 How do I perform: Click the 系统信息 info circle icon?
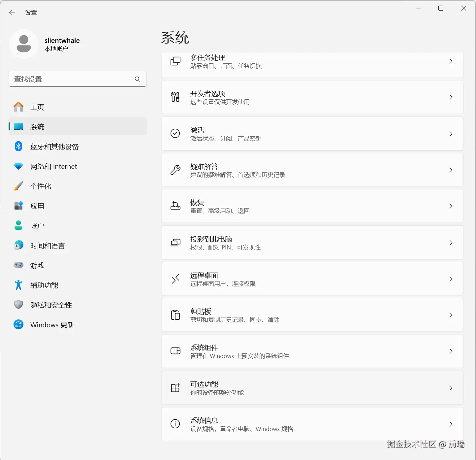pyautogui.click(x=175, y=424)
